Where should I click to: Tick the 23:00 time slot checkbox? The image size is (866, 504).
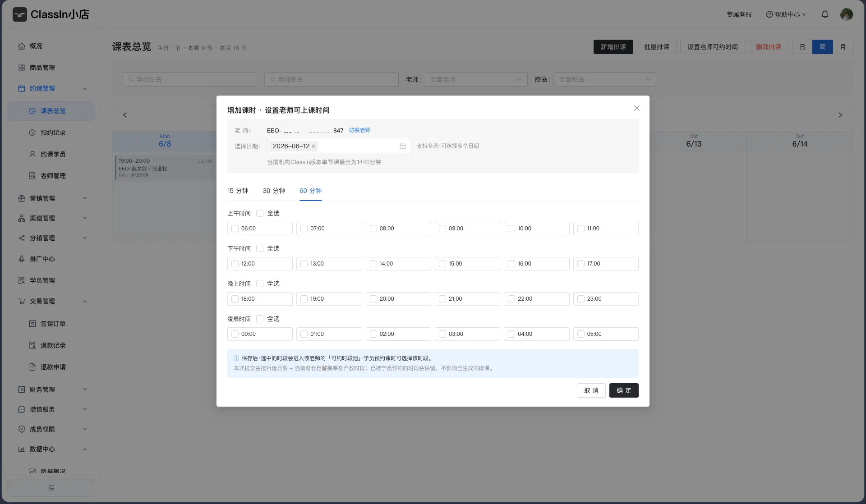coord(581,299)
